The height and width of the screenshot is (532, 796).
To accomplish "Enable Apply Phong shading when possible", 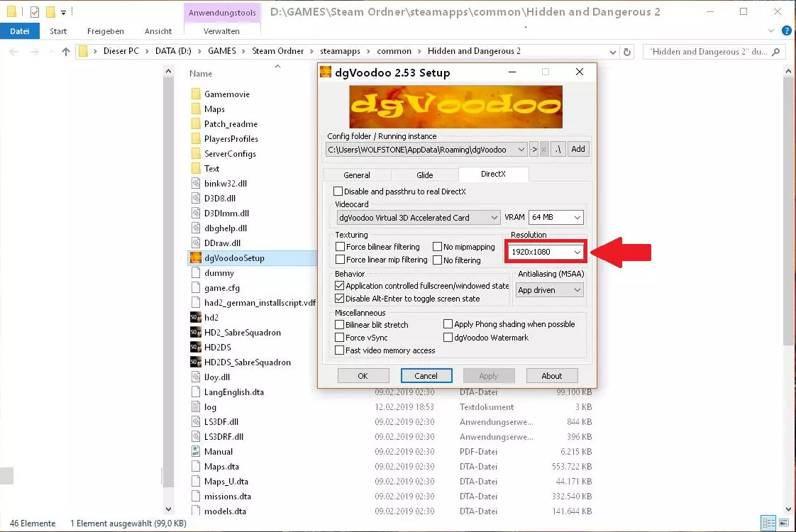I will click(448, 324).
